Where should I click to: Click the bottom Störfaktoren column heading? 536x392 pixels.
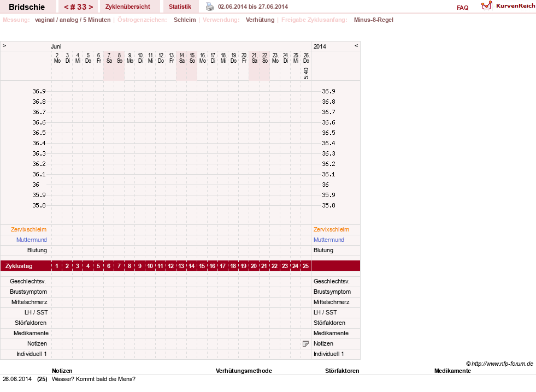[x=342, y=371]
